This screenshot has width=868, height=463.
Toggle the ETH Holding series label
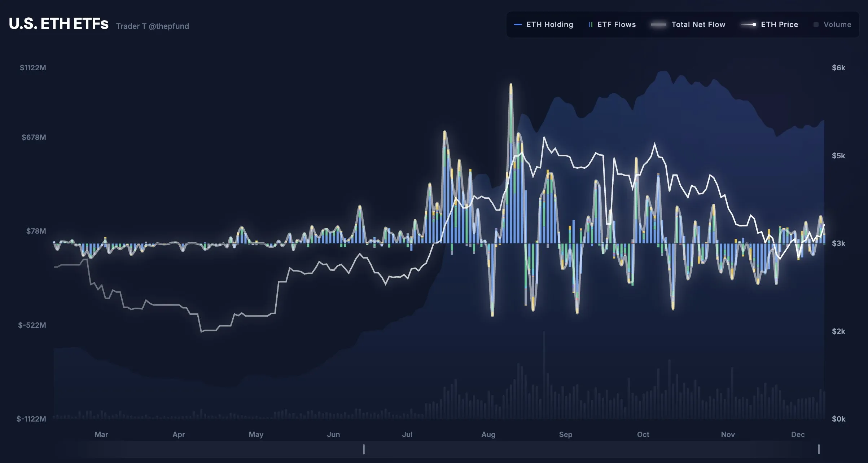click(x=549, y=25)
